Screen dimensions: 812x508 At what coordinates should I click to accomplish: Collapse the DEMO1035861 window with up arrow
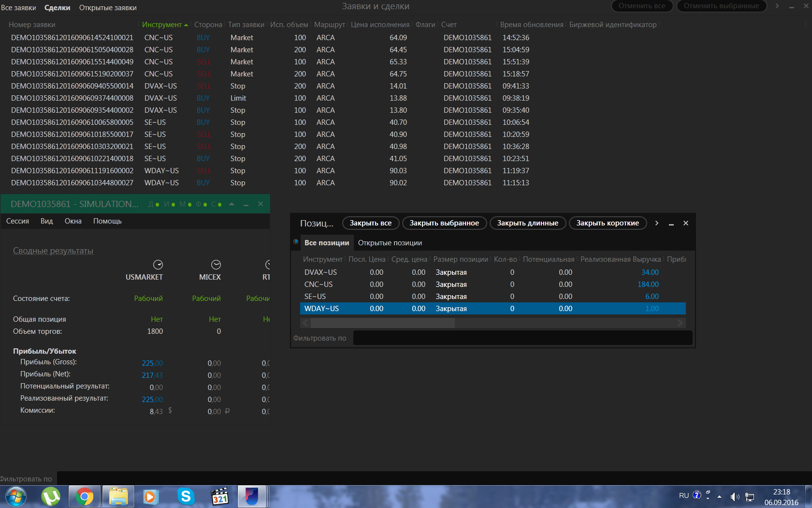[232, 204]
